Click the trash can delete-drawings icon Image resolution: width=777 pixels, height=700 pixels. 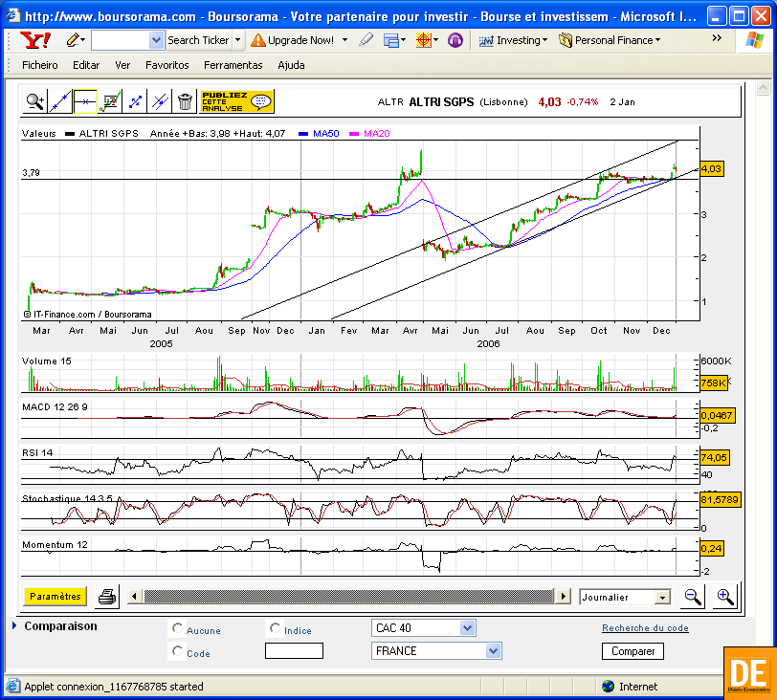(x=185, y=102)
